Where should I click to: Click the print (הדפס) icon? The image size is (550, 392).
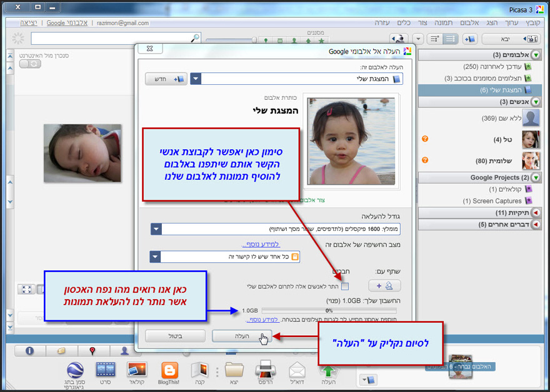click(266, 370)
